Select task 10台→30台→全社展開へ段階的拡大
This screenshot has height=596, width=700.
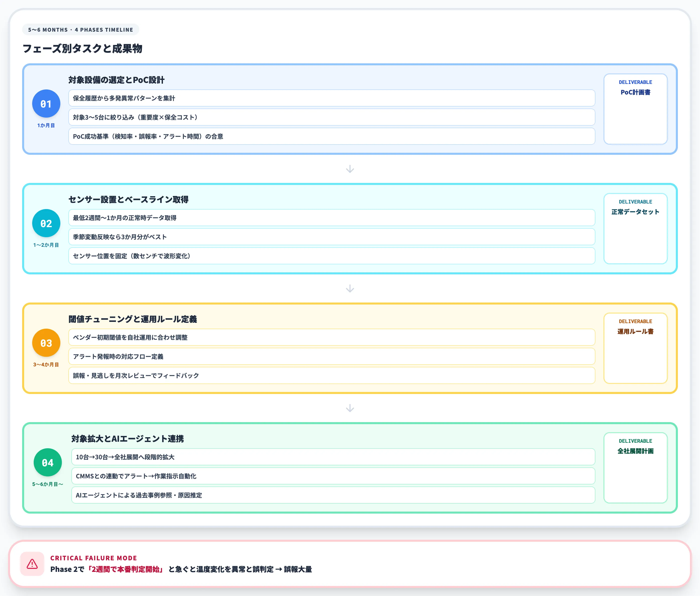pyautogui.click(x=333, y=457)
